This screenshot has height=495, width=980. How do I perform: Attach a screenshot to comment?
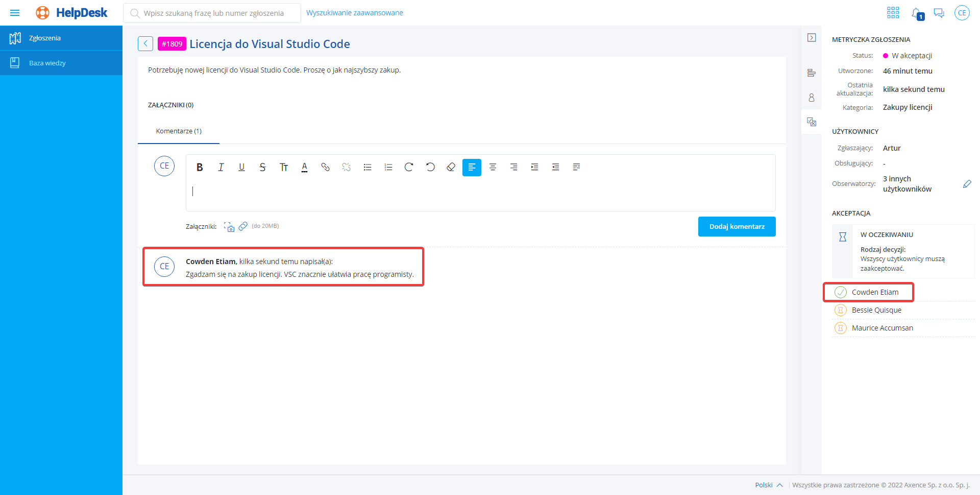point(229,226)
